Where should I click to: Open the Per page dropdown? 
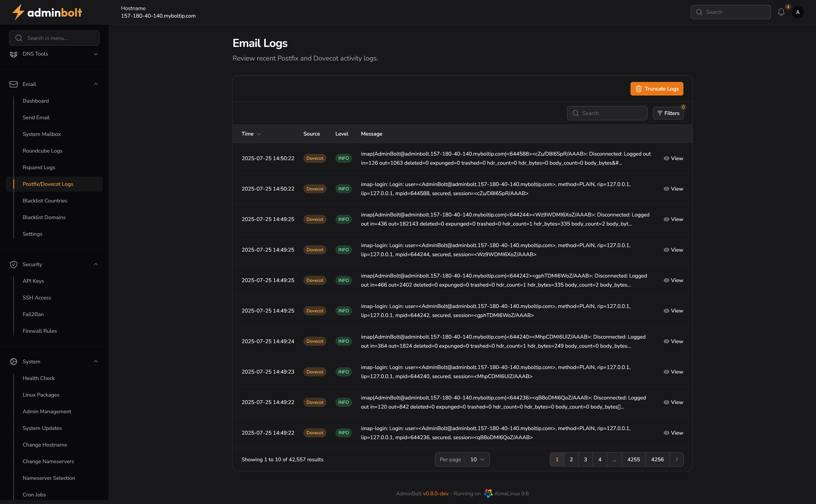tap(477, 459)
